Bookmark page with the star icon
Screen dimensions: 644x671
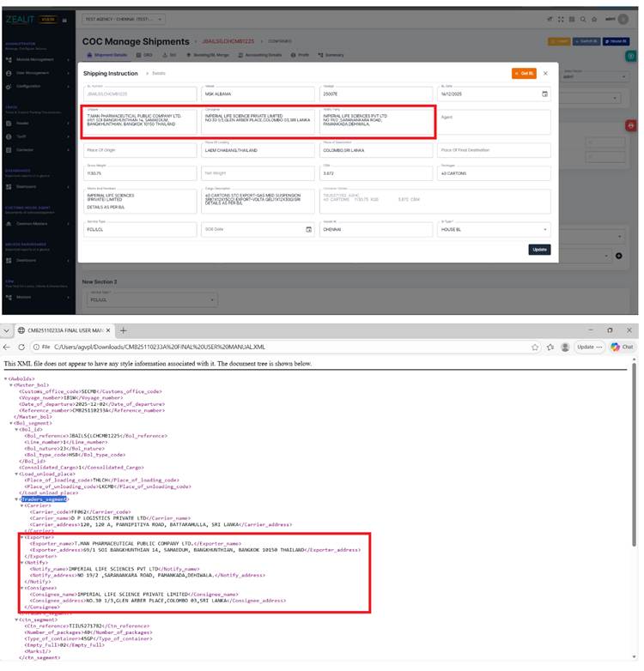tap(535, 347)
